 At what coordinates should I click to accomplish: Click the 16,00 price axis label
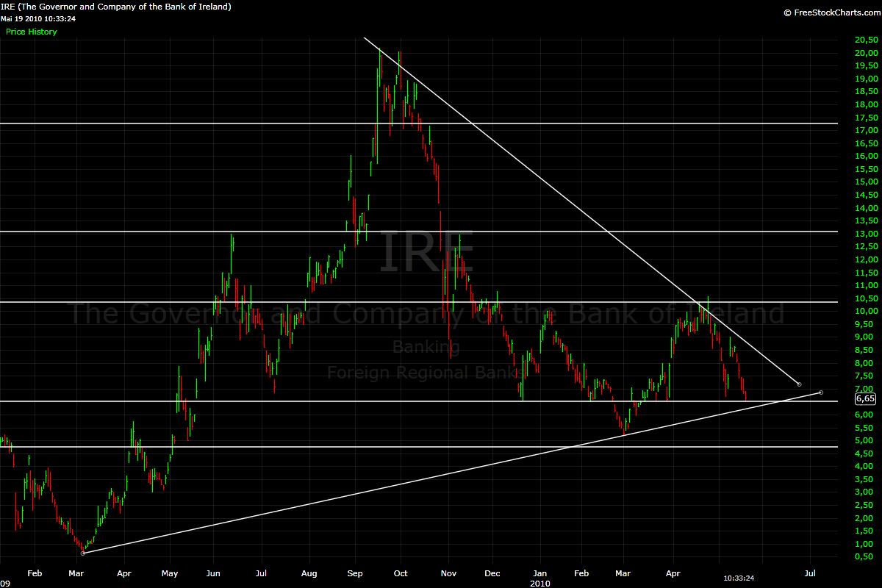pos(865,156)
